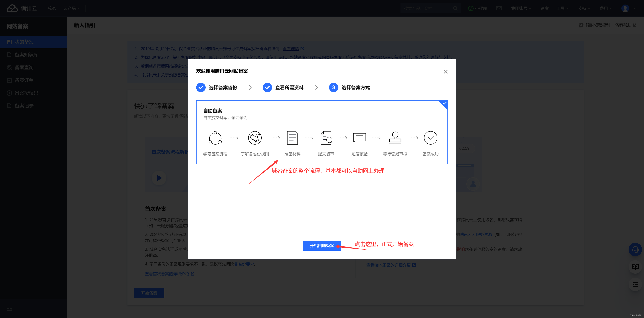
Task: Play the 首次备案流程解析 video
Action: point(159,178)
